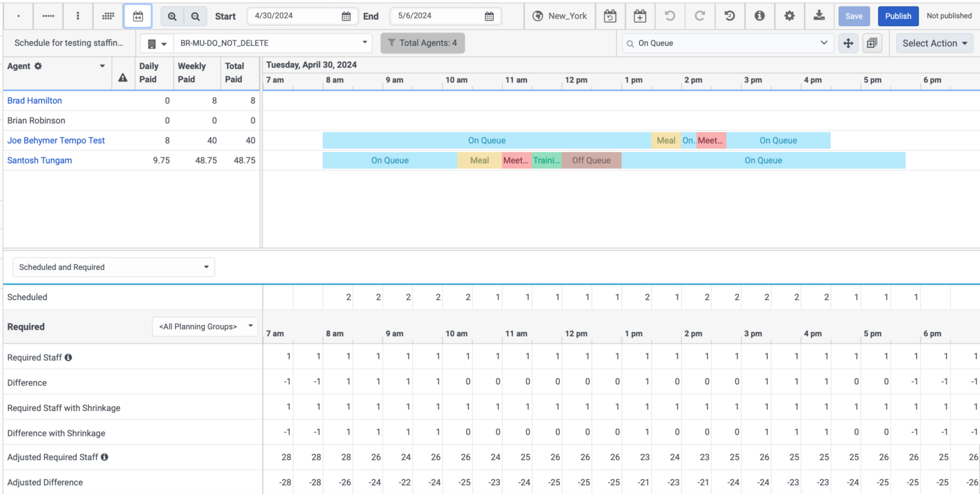
Task: Open the New_York timezone selector
Action: [560, 16]
